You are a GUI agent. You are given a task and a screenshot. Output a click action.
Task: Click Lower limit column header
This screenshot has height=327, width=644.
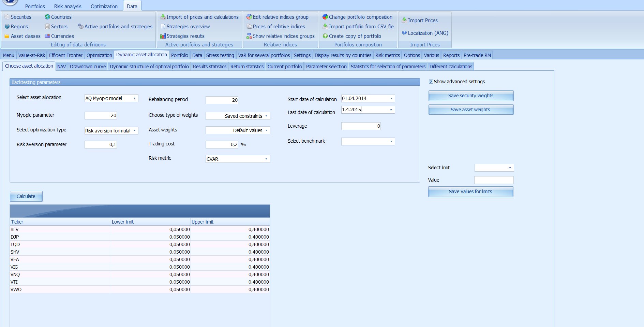151,222
